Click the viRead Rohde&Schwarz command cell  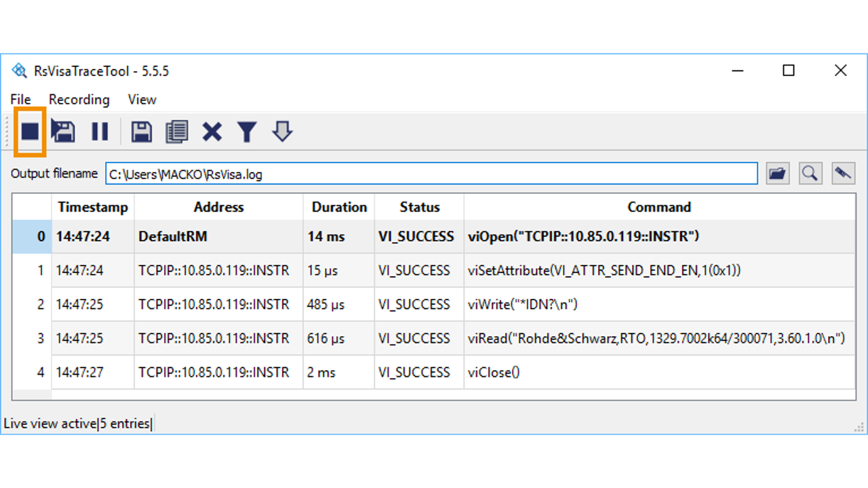click(x=659, y=338)
